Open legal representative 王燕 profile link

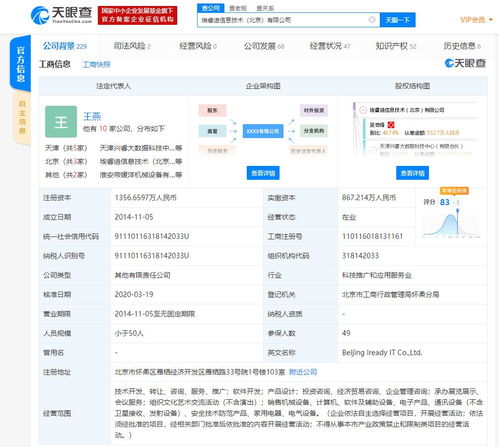[x=92, y=116]
